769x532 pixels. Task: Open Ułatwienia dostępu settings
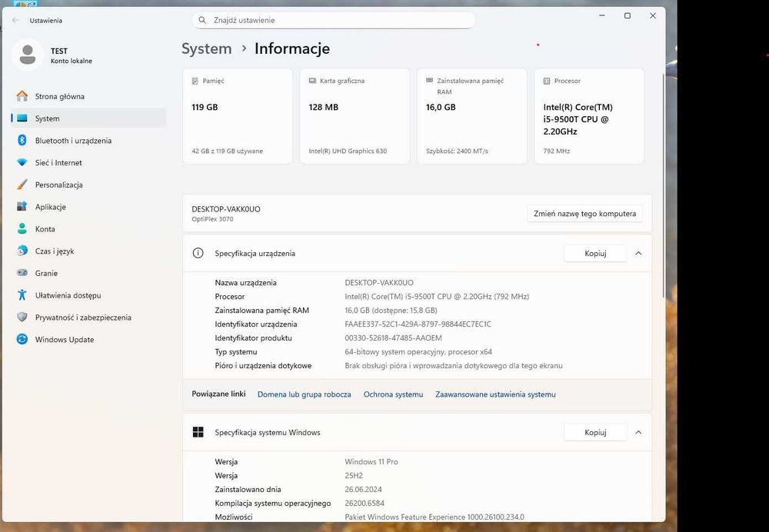[x=88, y=294]
